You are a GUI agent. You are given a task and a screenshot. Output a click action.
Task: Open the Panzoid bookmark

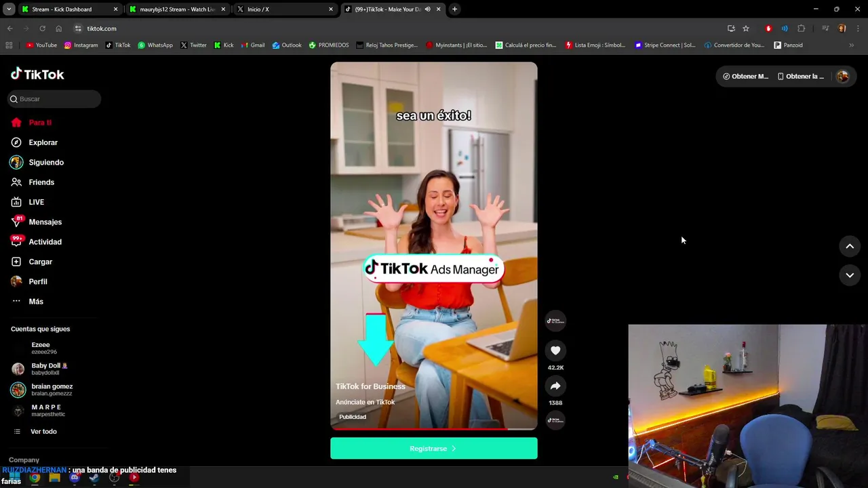click(788, 45)
